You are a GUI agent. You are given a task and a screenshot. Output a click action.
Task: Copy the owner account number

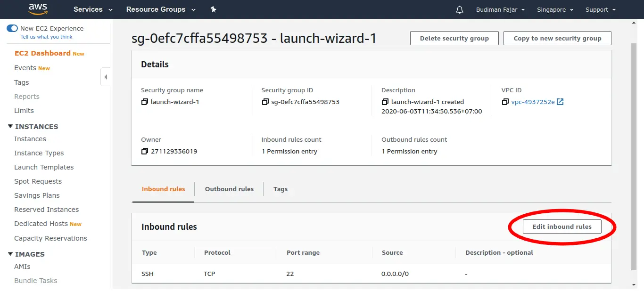145,151
